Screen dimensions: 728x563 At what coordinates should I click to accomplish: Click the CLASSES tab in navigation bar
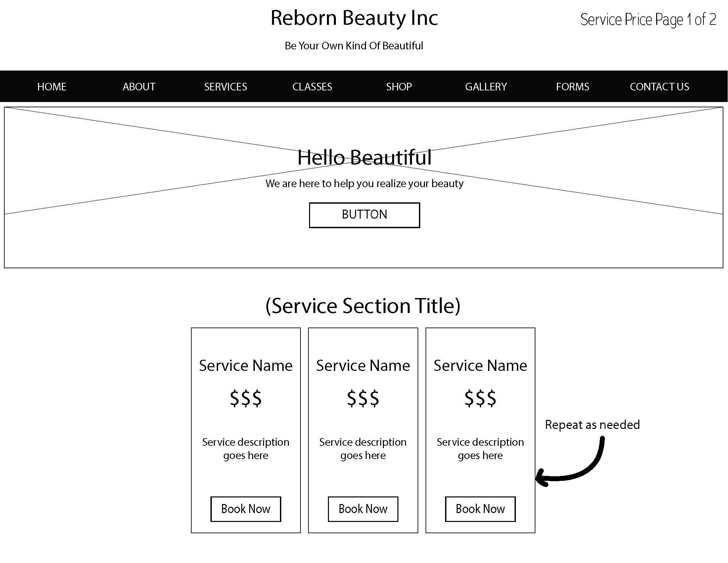(x=311, y=86)
